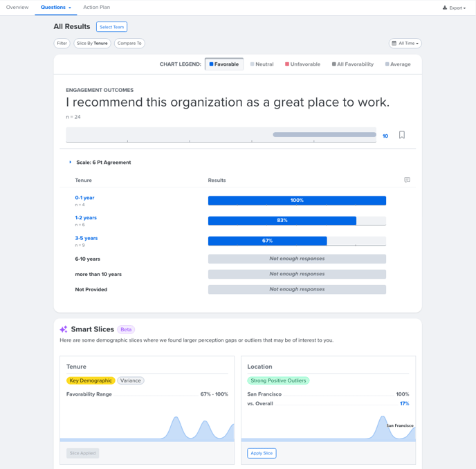Click the overall score value 10
This screenshot has height=469, width=476.
(x=385, y=136)
